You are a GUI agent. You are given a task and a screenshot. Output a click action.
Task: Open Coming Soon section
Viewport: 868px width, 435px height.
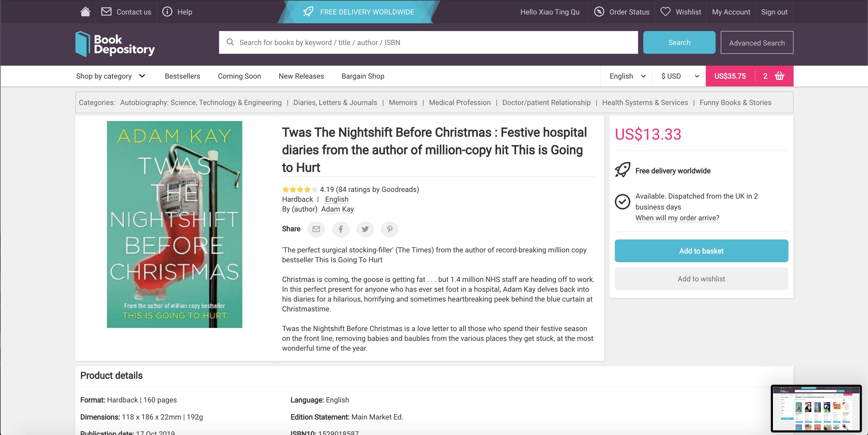(239, 76)
